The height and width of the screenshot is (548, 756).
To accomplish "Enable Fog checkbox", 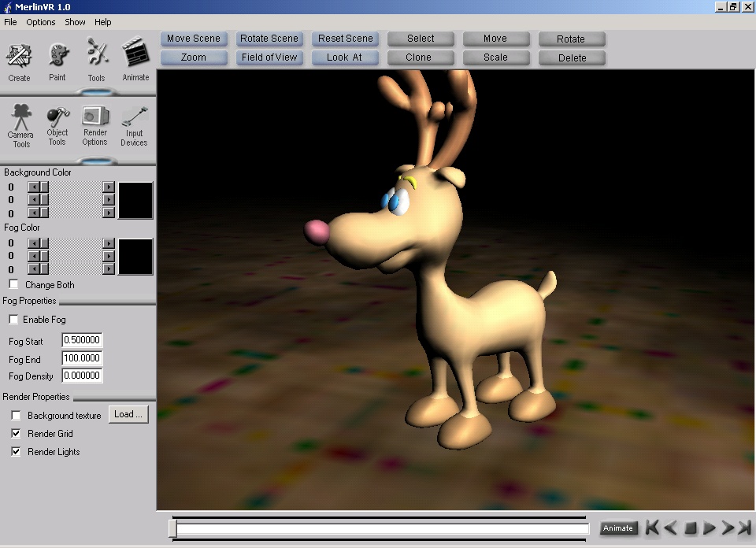I will (14, 319).
